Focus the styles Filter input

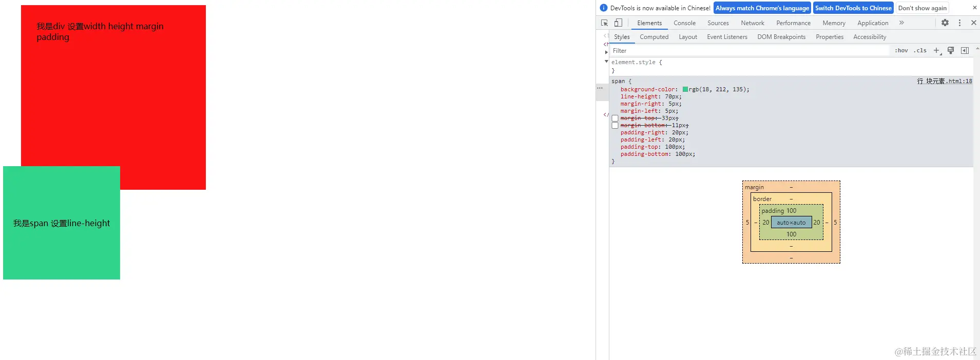click(x=750, y=50)
